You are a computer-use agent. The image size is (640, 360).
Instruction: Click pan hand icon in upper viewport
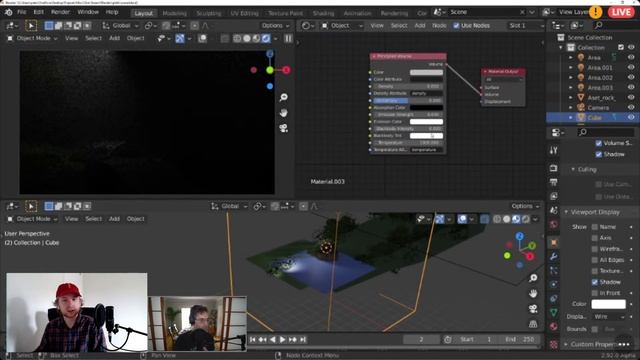coord(284,113)
